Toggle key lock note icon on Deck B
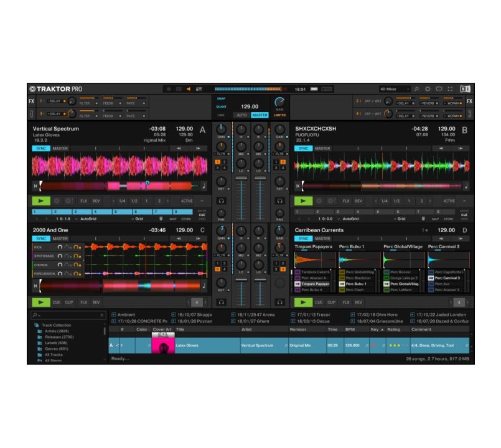 (466, 186)
